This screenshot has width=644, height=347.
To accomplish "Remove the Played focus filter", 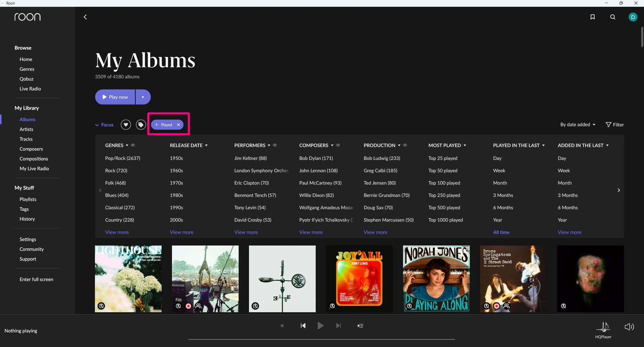I will click(x=178, y=125).
